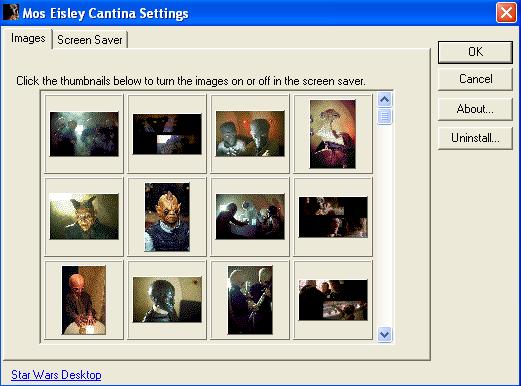Image resolution: width=521 pixels, height=386 pixels.
Task: Toggle the first-row smoky cantina crowd thumbnail
Action: click(84, 134)
